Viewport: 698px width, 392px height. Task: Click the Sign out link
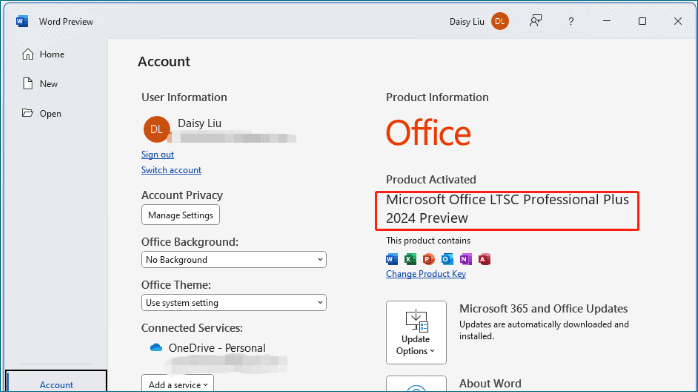coord(158,154)
